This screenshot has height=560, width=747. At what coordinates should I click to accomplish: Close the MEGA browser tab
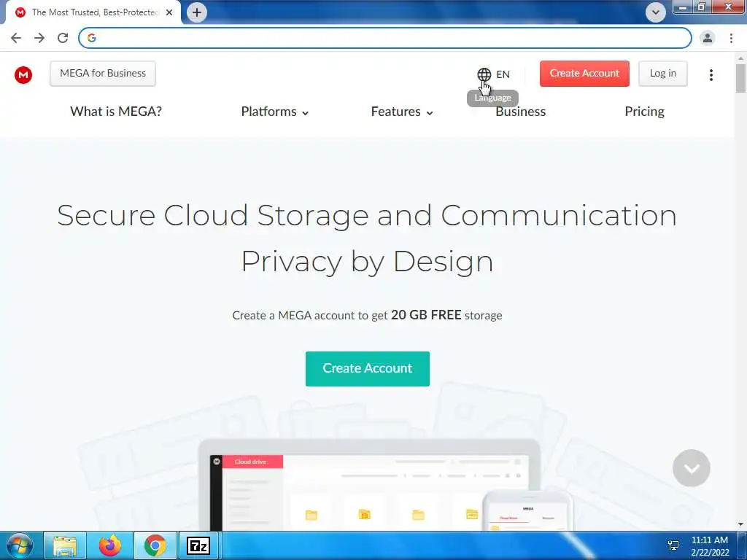[169, 12]
